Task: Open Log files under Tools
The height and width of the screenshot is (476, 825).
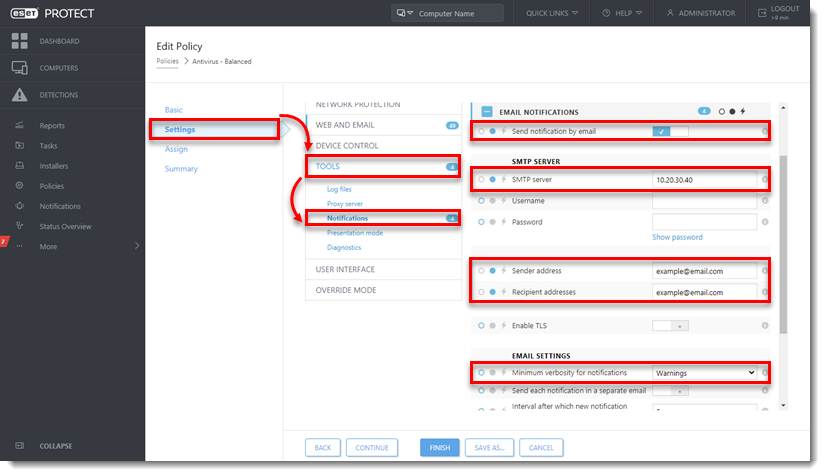Action: [x=339, y=189]
